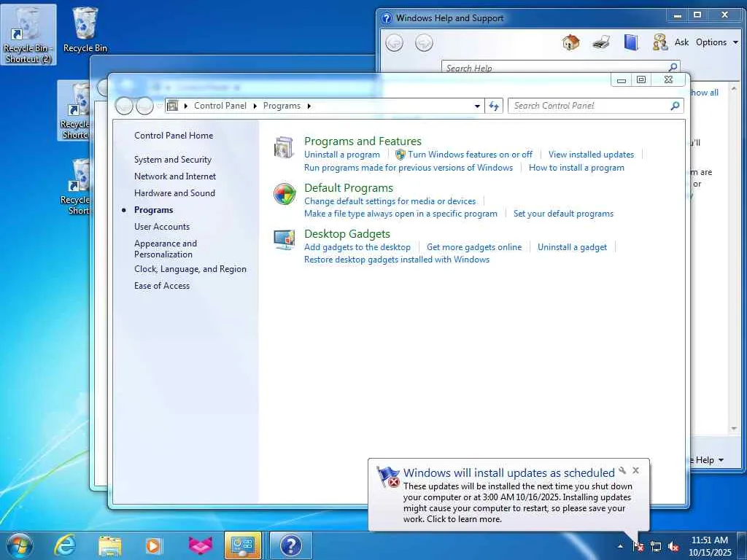Click the Action Center flag tray icon
Image resolution: width=747 pixels, height=560 pixels.
click(x=638, y=546)
